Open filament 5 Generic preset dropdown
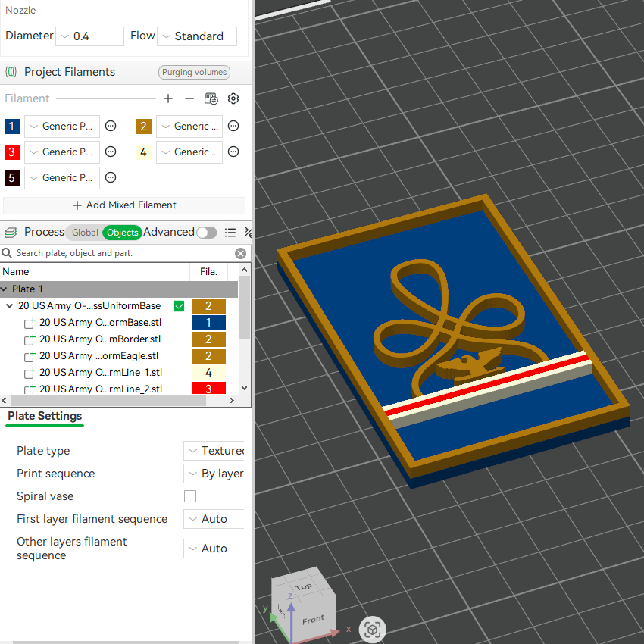This screenshot has height=644, width=644. pos(62,178)
